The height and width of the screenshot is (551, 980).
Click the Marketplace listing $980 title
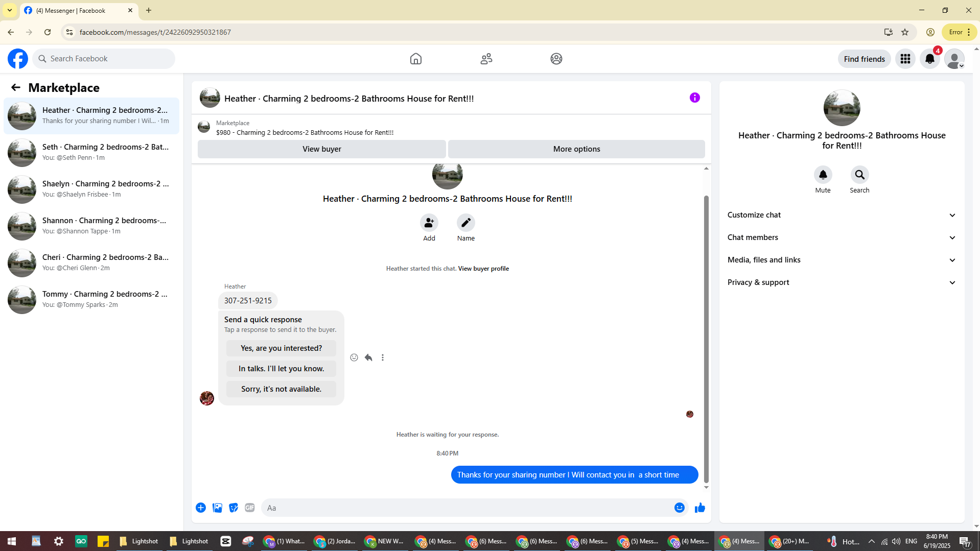tap(305, 133)
